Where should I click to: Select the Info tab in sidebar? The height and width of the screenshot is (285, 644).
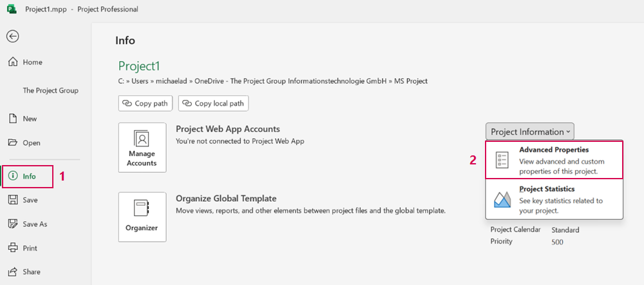[x=28, y=177]
